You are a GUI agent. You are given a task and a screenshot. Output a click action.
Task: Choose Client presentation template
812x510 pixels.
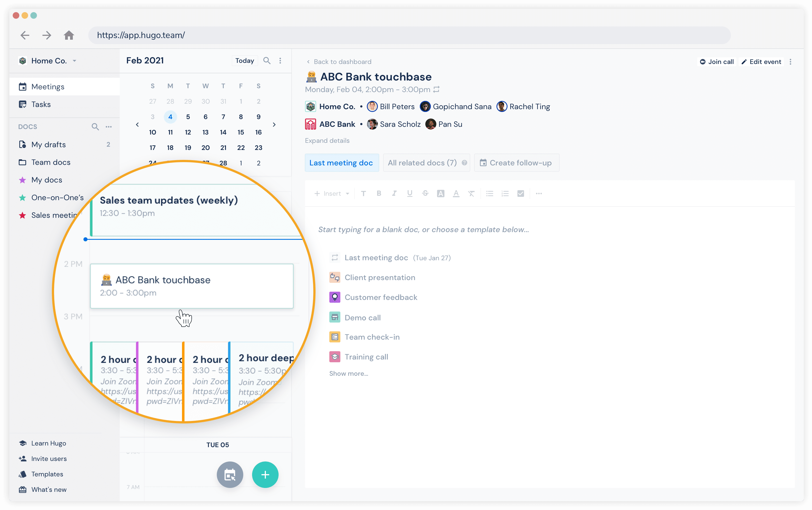372,278
